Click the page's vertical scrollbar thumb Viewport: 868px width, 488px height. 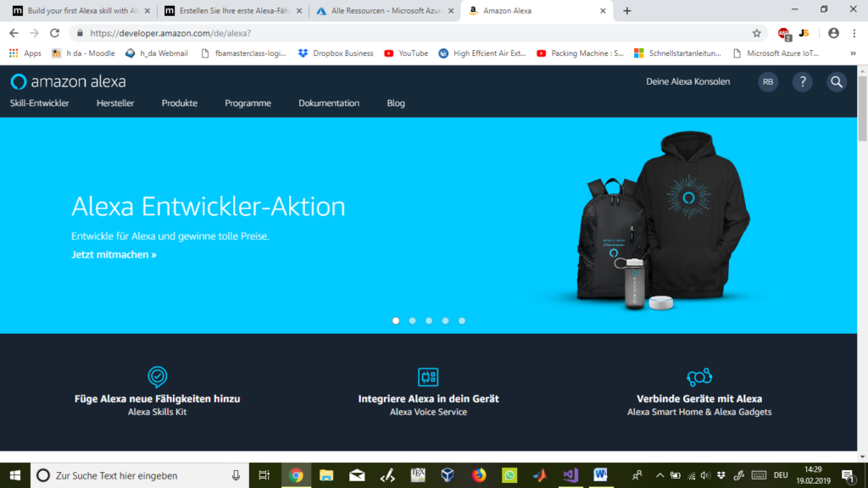[862, 108]
